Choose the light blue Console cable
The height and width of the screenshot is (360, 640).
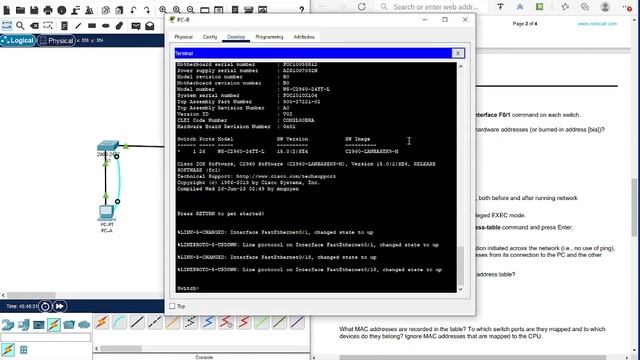coord(120,322)
